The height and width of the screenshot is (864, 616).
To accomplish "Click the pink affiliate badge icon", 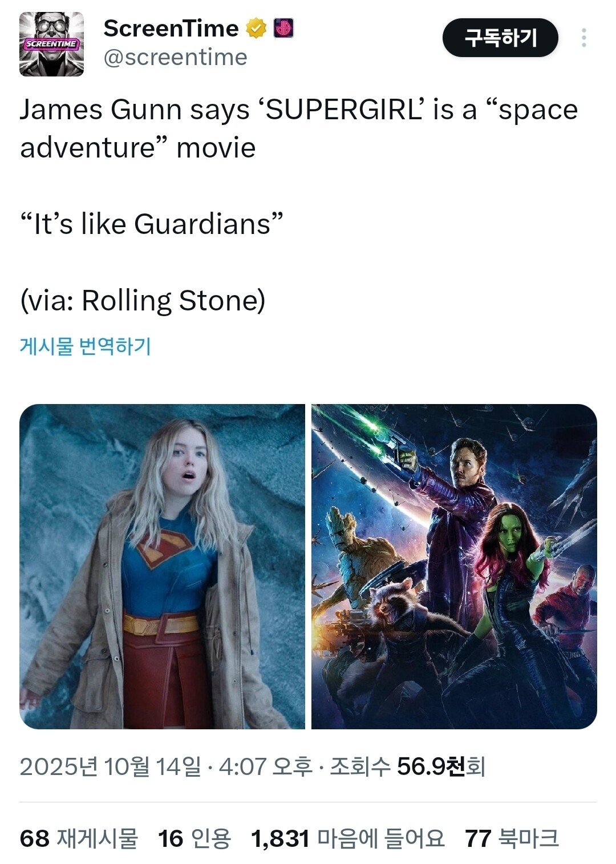I will [283, 28].
